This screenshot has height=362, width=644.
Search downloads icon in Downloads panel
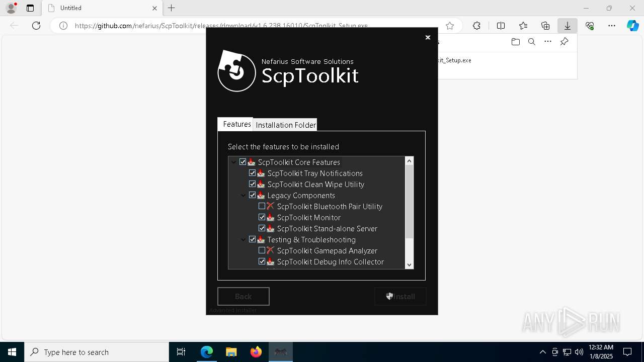531,42
